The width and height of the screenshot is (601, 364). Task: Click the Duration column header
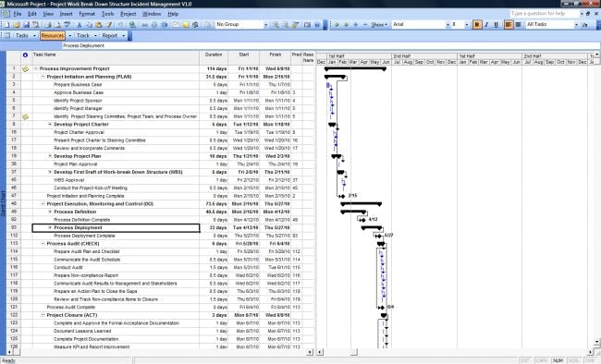tap(214, 58)
